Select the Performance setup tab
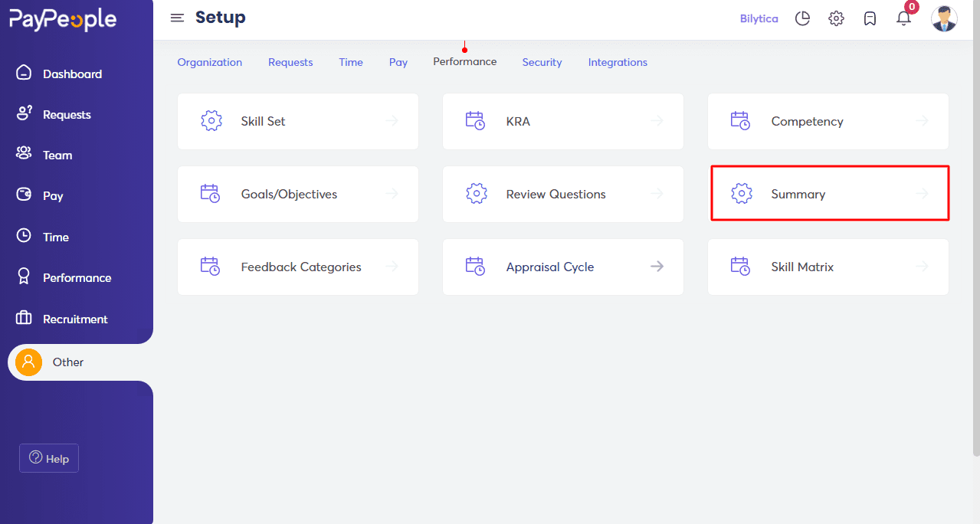 (x=465, y=61)
